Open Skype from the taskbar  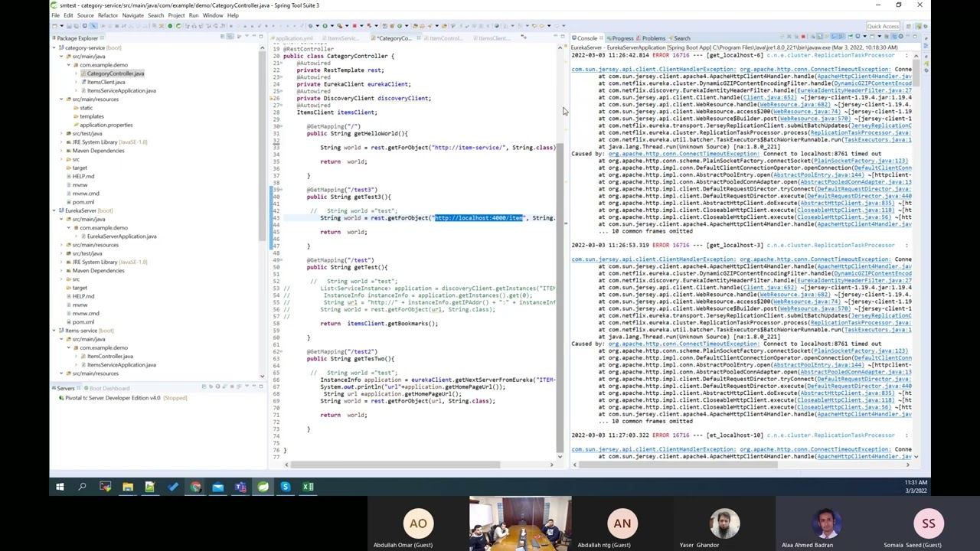285,487
